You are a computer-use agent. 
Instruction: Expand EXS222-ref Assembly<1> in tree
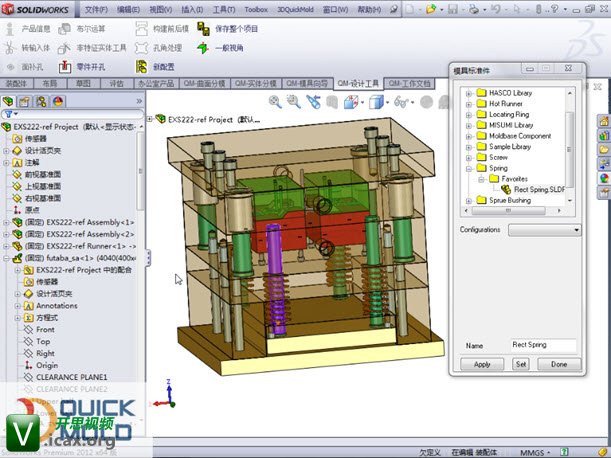[6, 223]
